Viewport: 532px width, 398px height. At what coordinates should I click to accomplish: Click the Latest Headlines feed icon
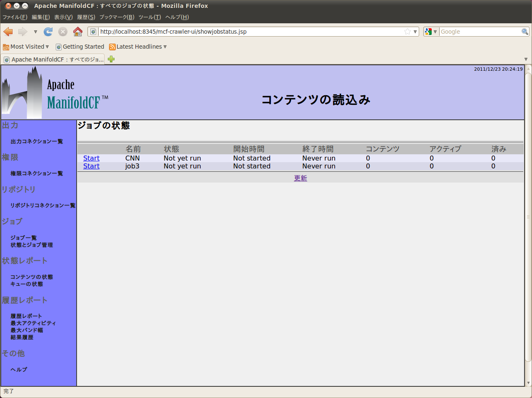112,47
